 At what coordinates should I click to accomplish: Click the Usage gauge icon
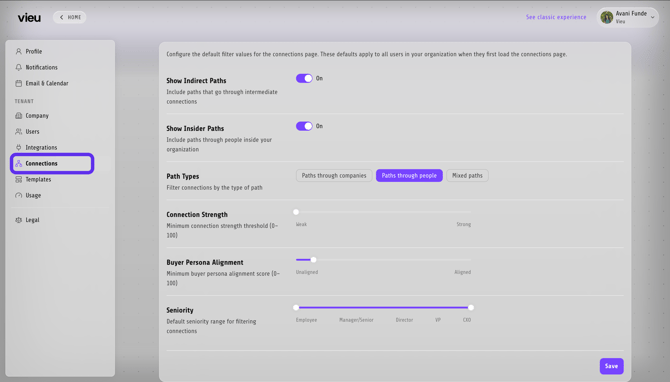pyautogui.click(x=18, y=195)
